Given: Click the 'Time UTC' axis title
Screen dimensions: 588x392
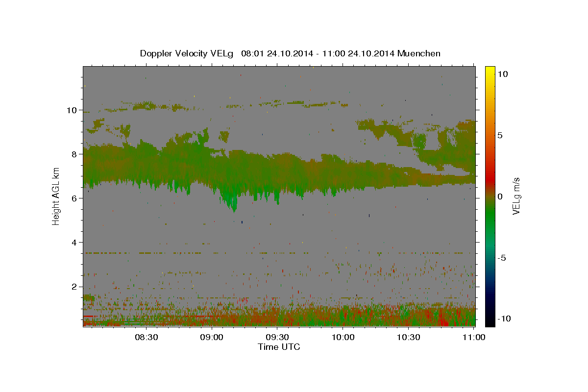Looking at the screenshot, I should point(279,347).
